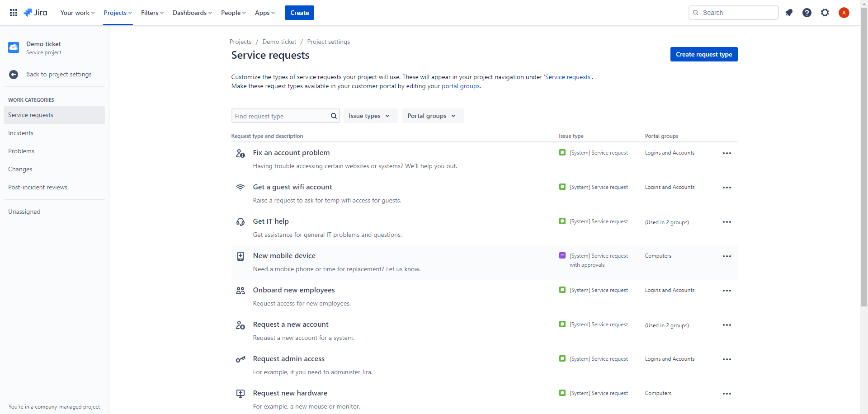Click the wifi icon next to Get a guest wifi account
Image resolution: width=868 pixels, height=414 pixels.
click(x=240, y=187)
